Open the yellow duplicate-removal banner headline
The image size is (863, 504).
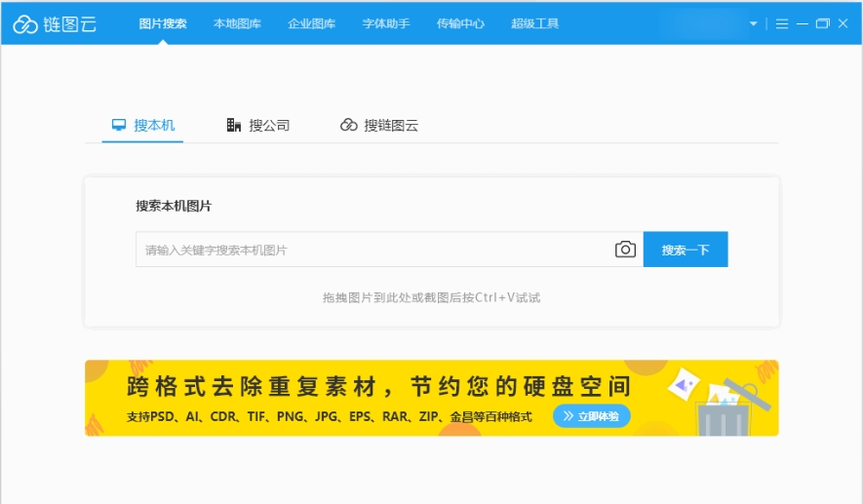tap(378, 387)
